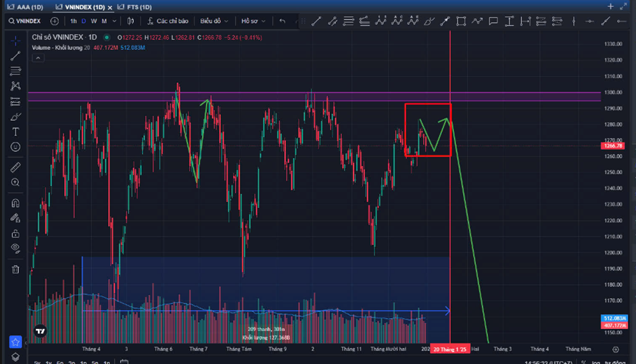Select the price range measure tool
Screen dimensions: 636x364
(x=525, y=21)
